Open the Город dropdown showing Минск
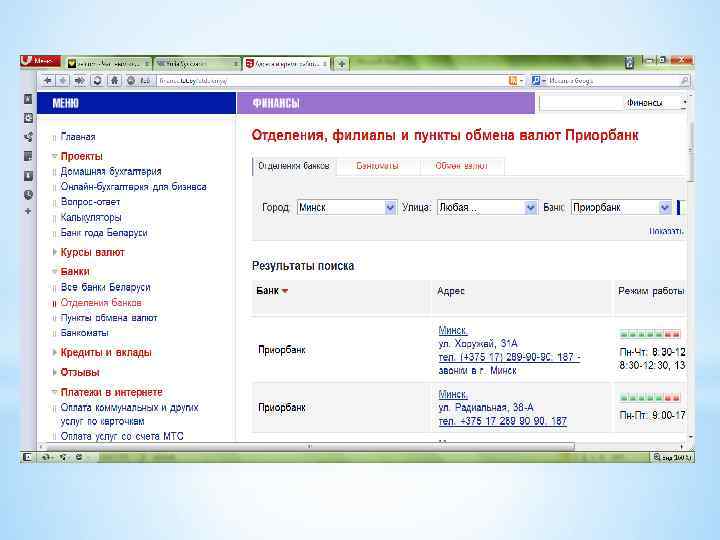 [346, 208]
